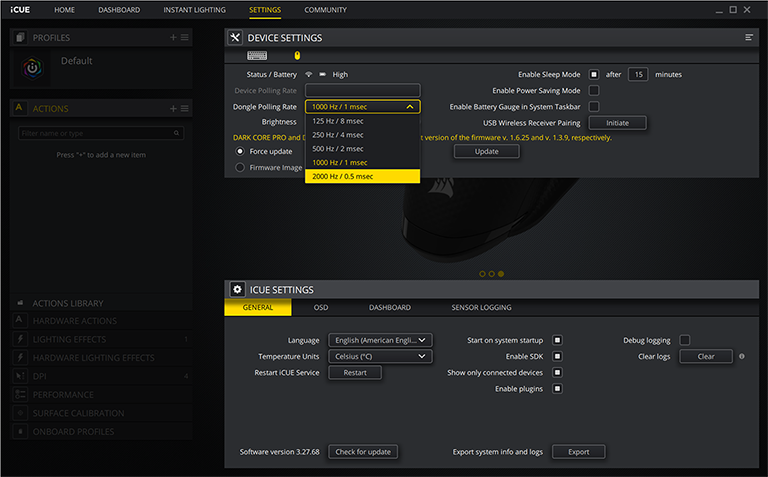The width and height of the screenshot is (768, 477).
Task: Toggle Start on system startup checkbox
Action: click(x=557, y=340)
